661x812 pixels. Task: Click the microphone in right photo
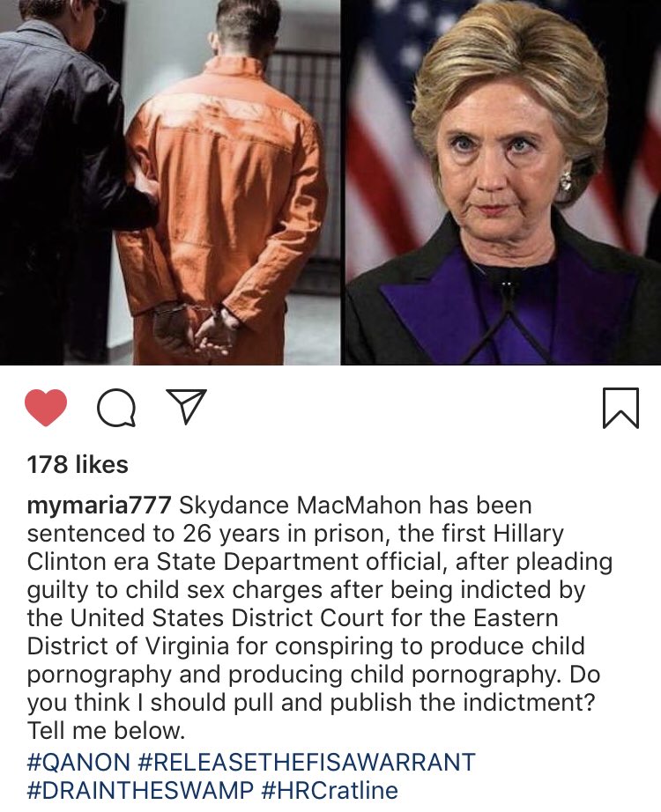click(507, 316)
